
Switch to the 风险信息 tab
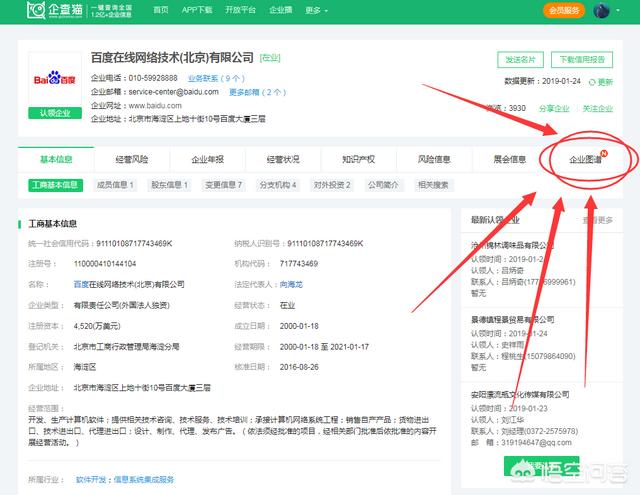[x=434, y=160]
